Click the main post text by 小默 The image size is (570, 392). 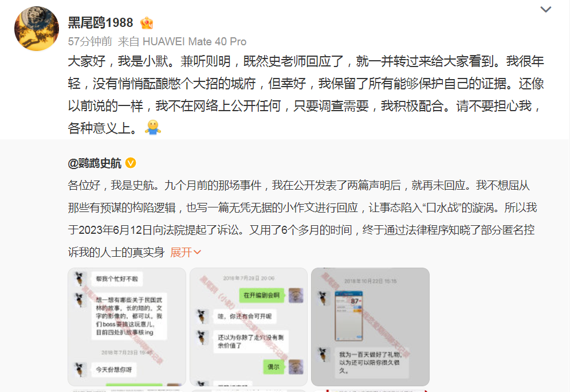coord(306,95)
